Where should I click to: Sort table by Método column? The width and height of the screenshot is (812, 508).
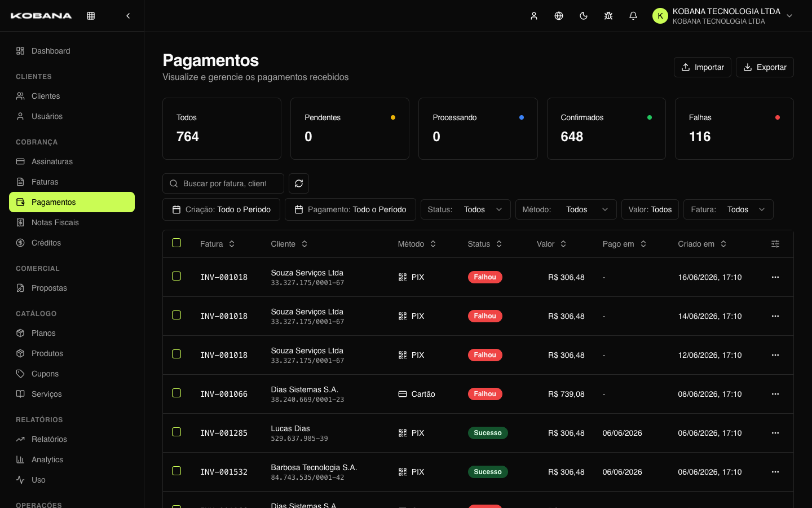click(x=417, y=244)
